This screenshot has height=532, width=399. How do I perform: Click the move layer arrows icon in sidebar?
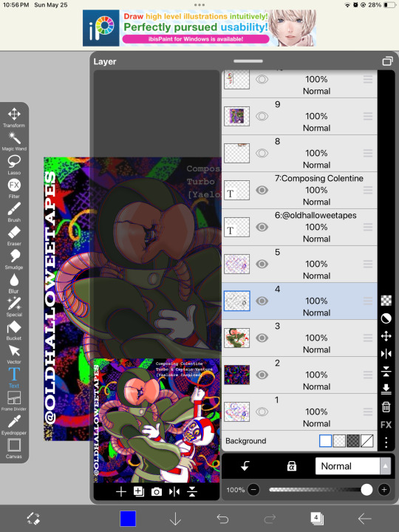[386, 336]
